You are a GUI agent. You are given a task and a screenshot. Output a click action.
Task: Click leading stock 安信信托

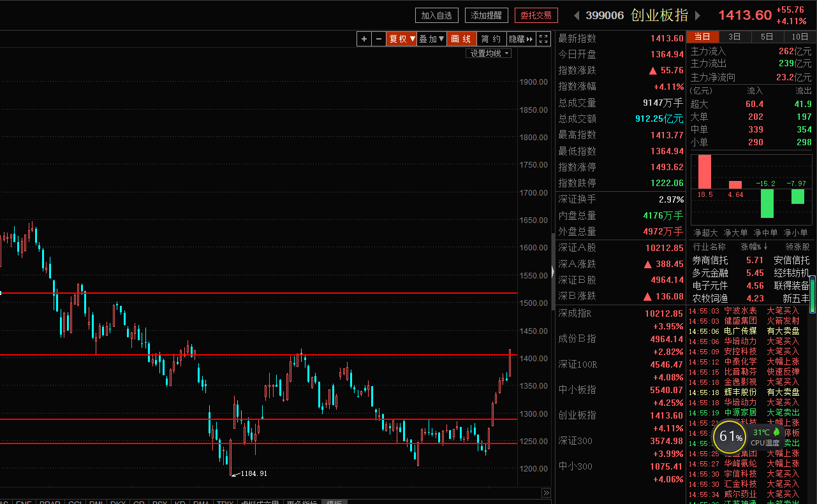(791, 260)
